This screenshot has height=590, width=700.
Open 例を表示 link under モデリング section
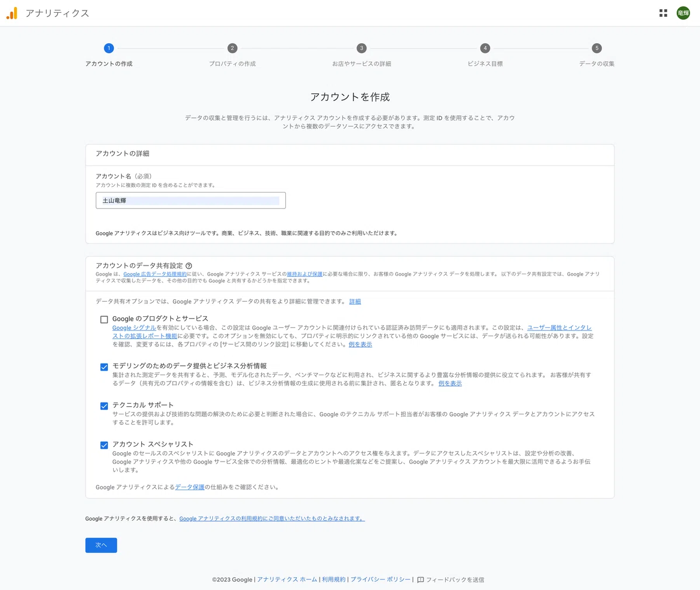point(450,384)
